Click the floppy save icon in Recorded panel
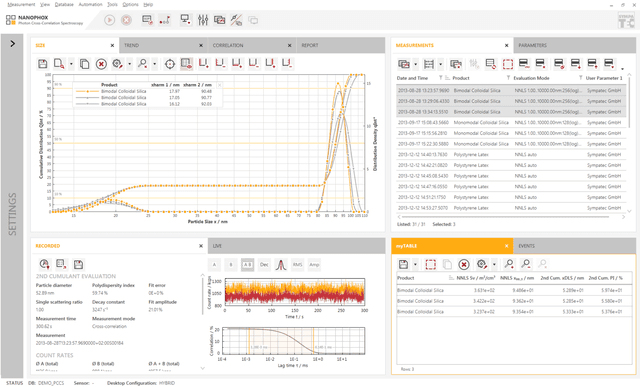640x387 pixels. click(78, 265)
